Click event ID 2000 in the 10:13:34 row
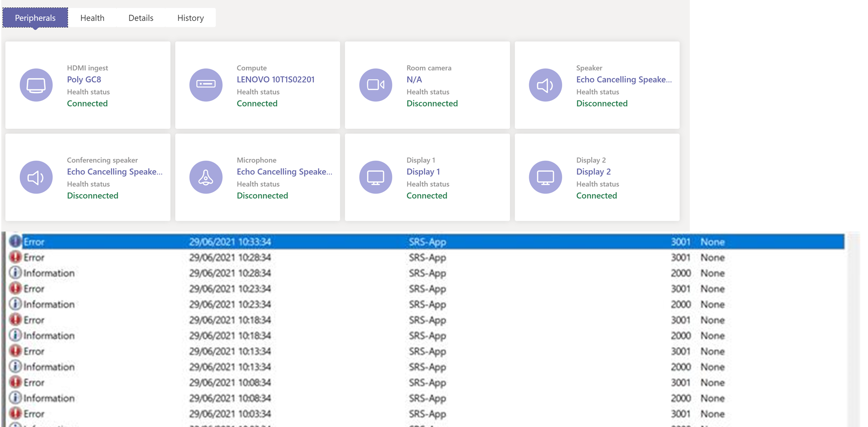Image resolution: width=868 pixels, height=427 pixels. pyautogui.click(x=681, y=367)
